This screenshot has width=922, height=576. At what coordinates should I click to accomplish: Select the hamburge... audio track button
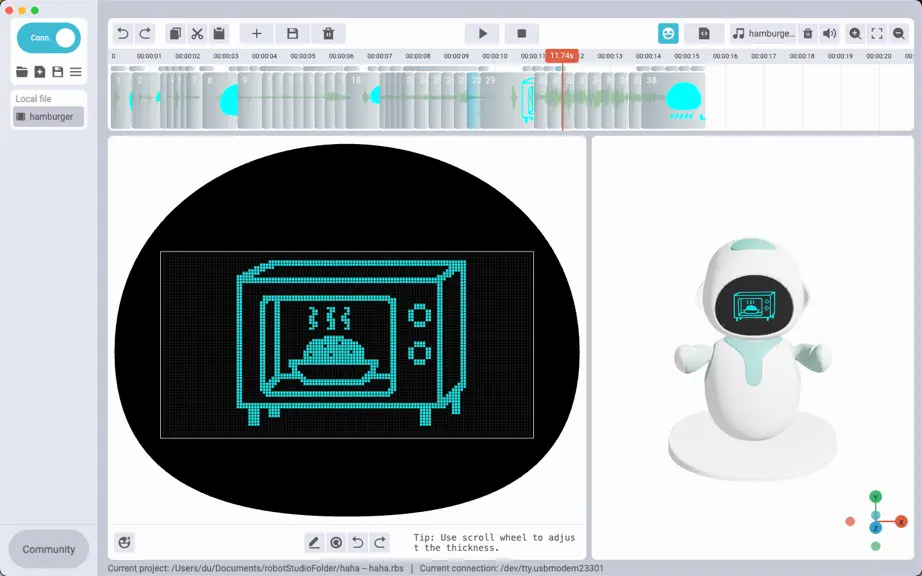click(x=763, y=34)
